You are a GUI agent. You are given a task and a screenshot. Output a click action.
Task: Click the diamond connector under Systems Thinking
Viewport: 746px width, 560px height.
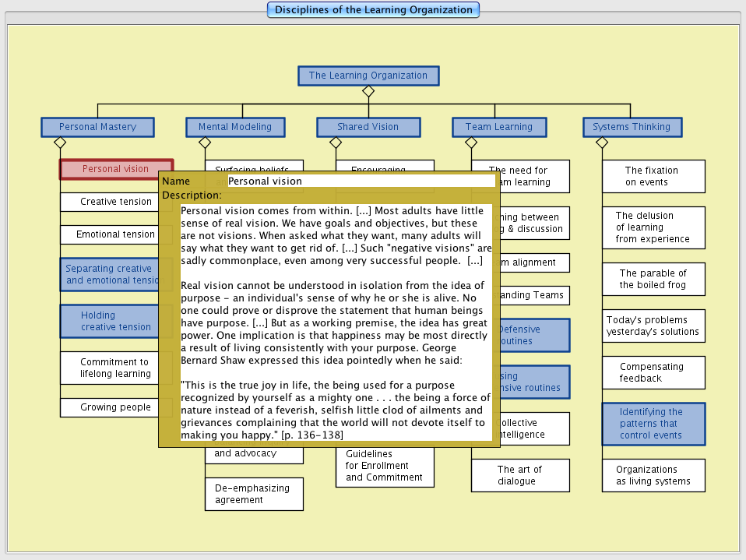(602, 143)
